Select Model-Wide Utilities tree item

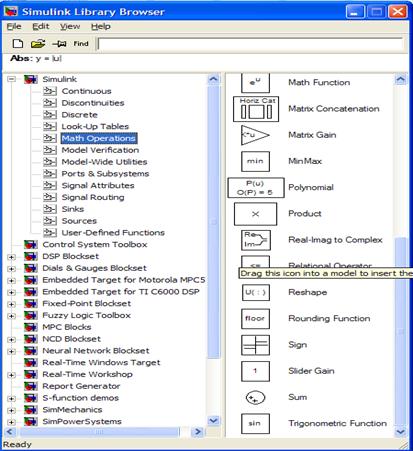pos(104,162)
